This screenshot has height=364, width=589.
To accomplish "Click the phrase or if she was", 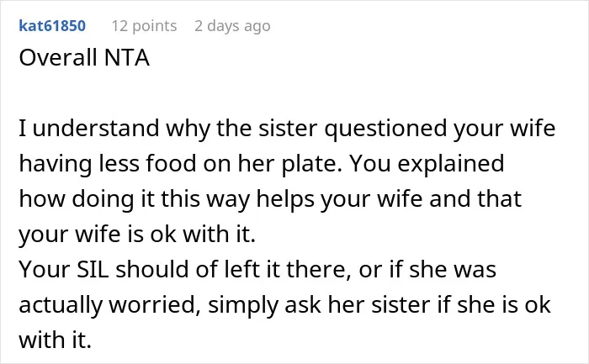I will (x=427, y=270).
